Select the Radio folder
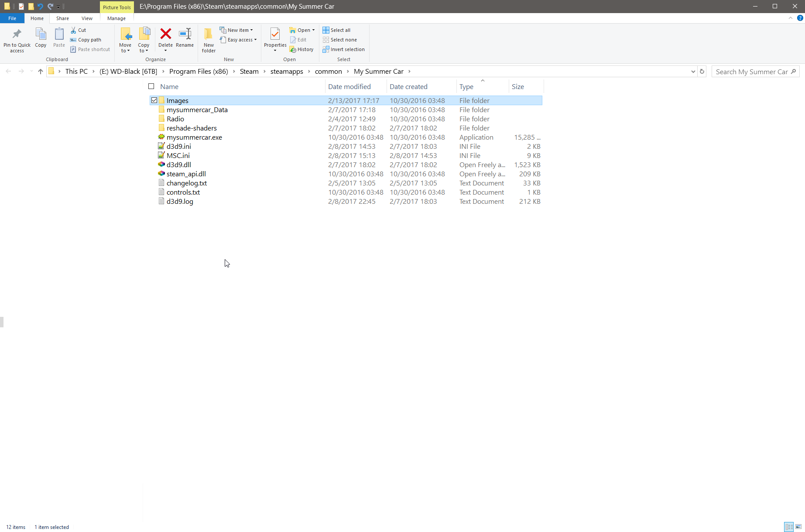The height and width of the screenshot is (532, 805). 175,119
